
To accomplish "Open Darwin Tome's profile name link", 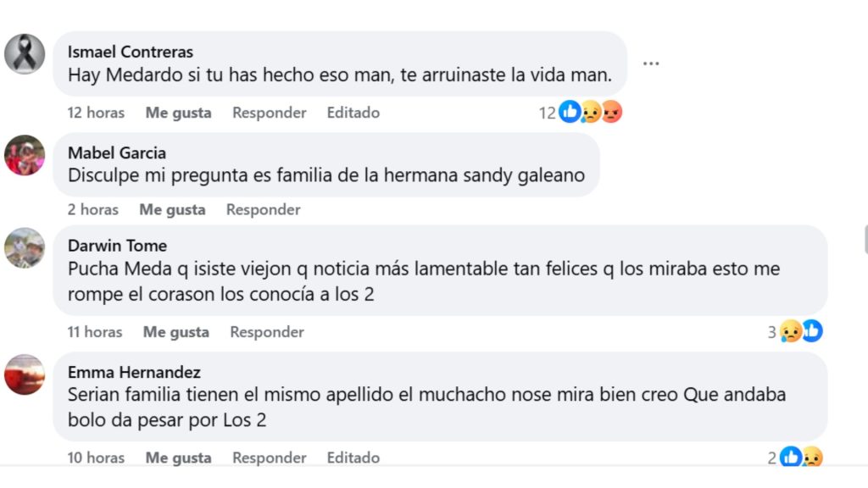I will pos(118,245).
